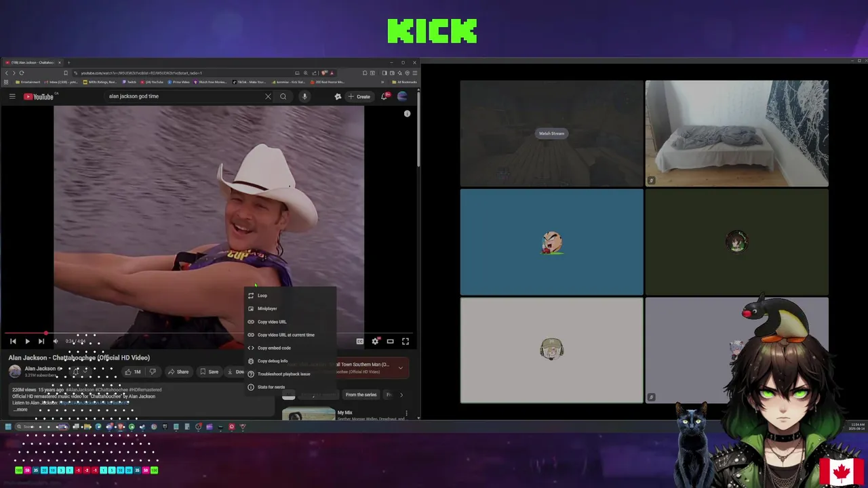Play the video
Screen dimensions: 868x488
27,342
